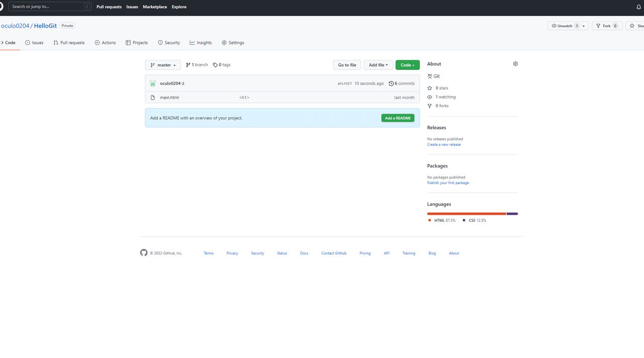Open the Actions tab
This screenshot has width=644, height=358.
point(105,43)
